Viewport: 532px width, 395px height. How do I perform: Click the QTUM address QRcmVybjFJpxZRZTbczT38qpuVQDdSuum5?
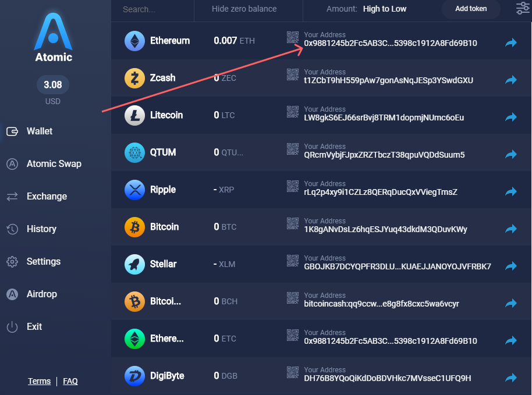click(x=384, y=155)
